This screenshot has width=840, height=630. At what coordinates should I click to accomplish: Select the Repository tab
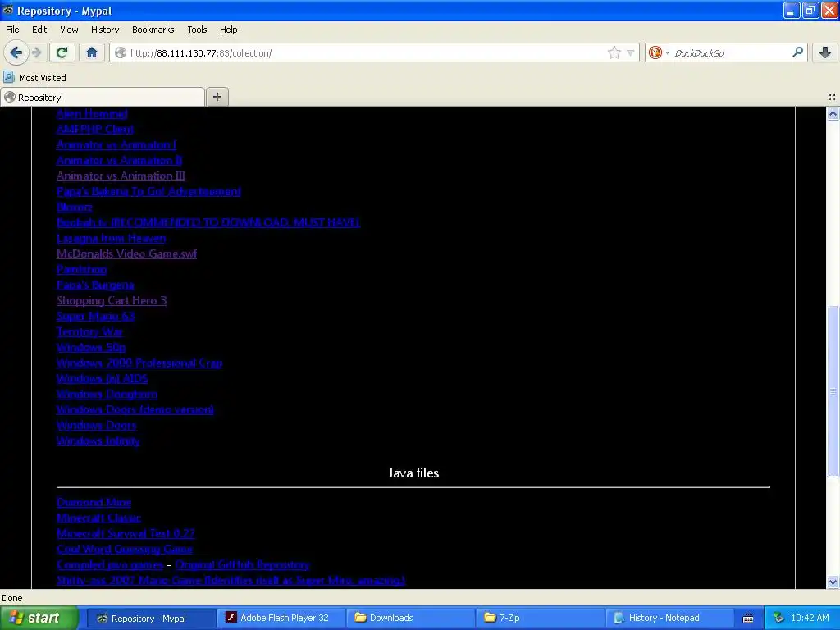pyautogui.click(x=103, y=97)
